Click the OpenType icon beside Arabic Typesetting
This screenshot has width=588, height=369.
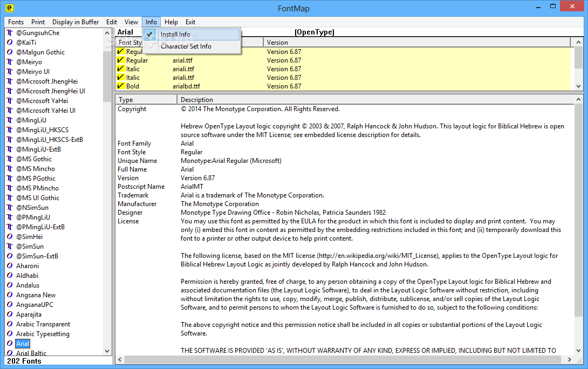coord(10,334)
